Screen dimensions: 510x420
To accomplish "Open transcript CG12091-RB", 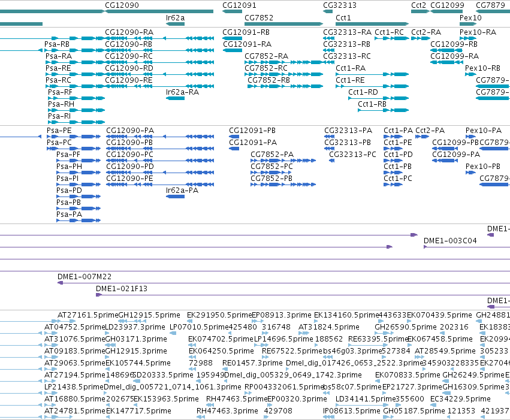I will [x=246, y=32].
